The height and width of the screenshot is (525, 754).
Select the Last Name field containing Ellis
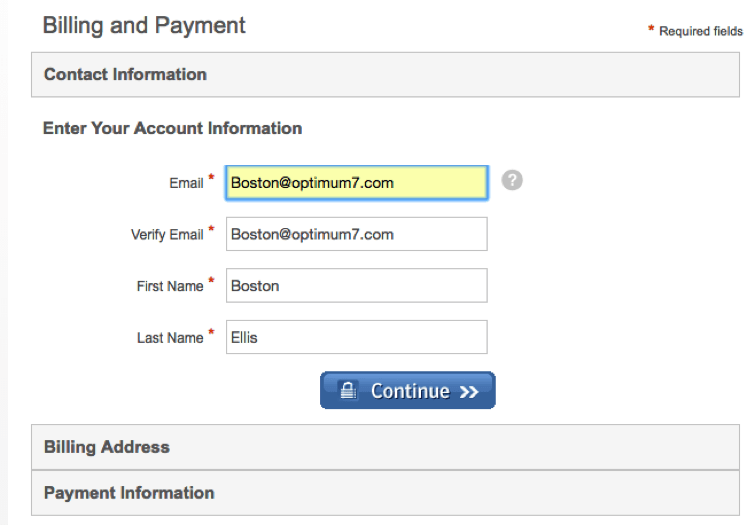click(357, 337)
